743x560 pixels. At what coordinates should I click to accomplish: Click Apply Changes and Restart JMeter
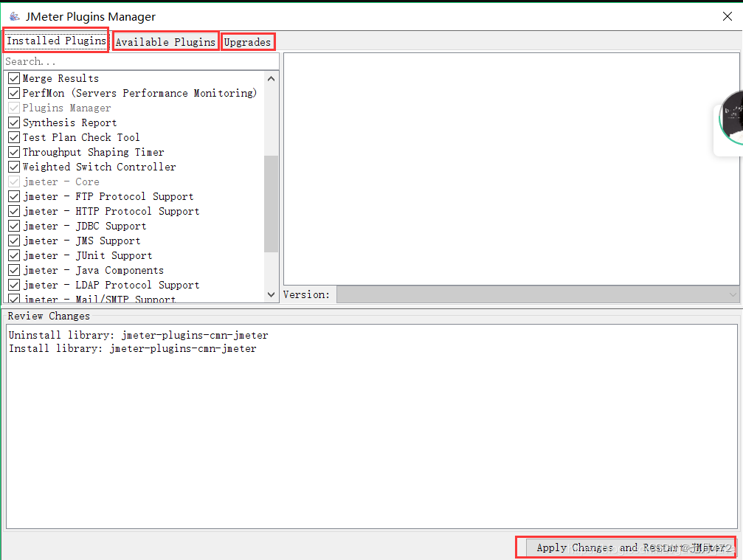click(x=631, y=547)
